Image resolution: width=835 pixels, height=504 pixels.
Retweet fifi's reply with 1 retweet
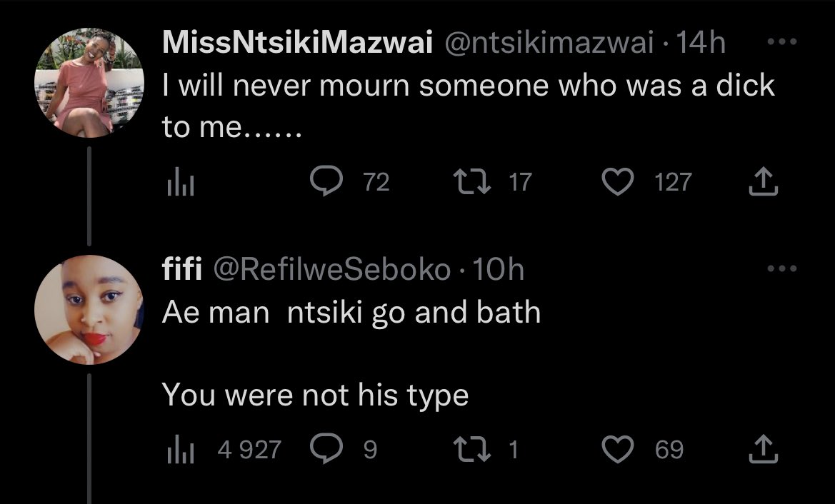click(471, 448)
